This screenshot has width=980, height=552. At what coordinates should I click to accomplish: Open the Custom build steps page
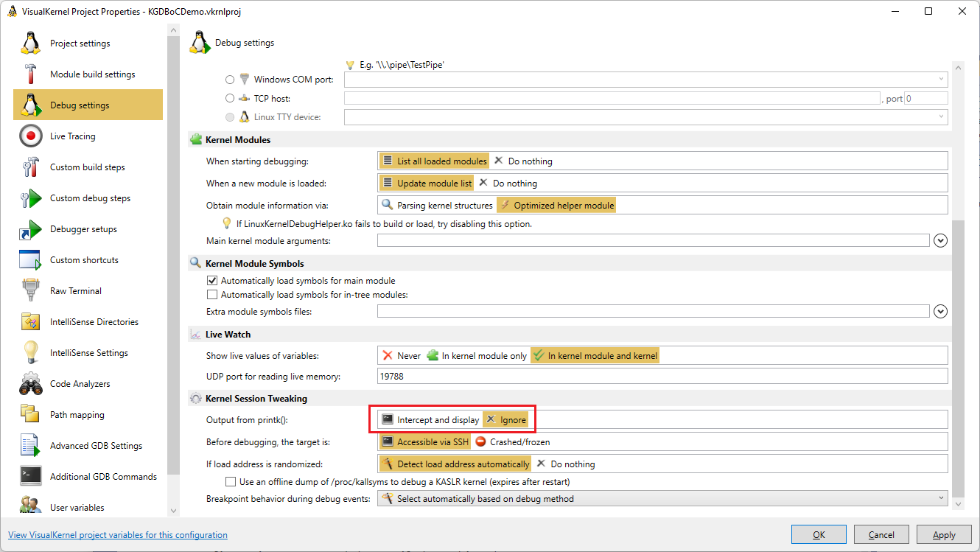(x=88, y=167)
